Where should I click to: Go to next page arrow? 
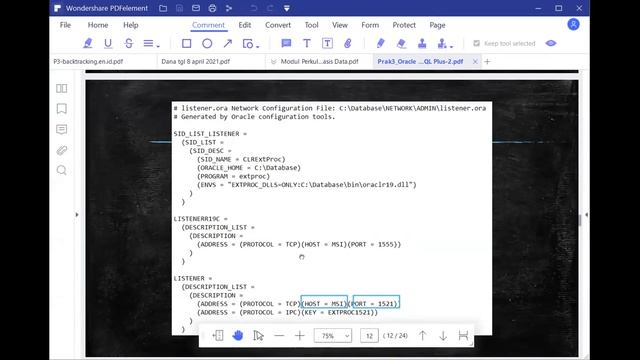[443, 336]
